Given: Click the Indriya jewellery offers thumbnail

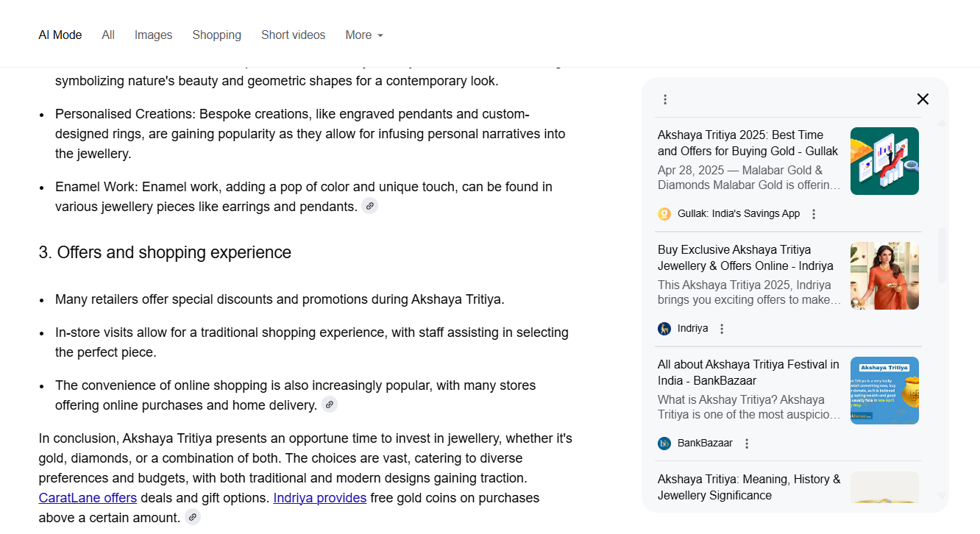Looking at the screenshot, I should (884, 276).
